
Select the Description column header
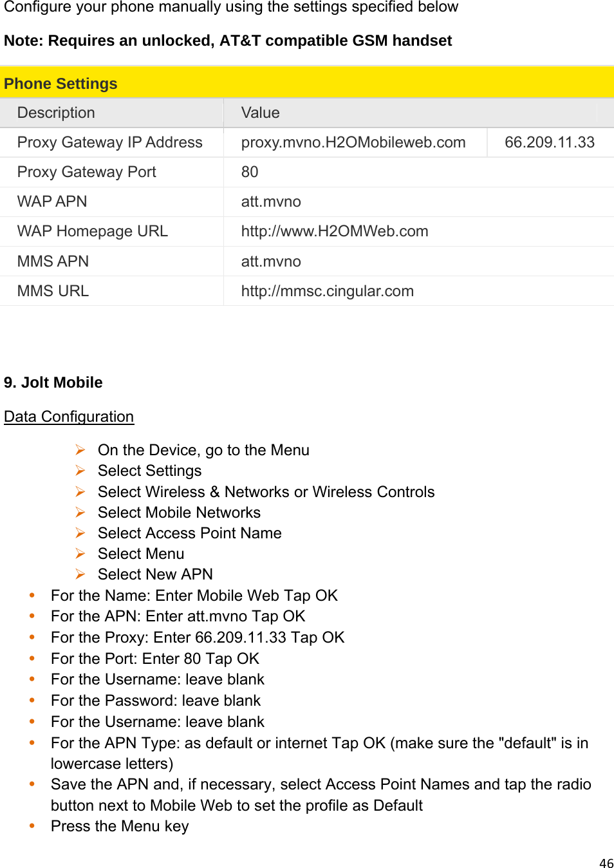point(56,113)
